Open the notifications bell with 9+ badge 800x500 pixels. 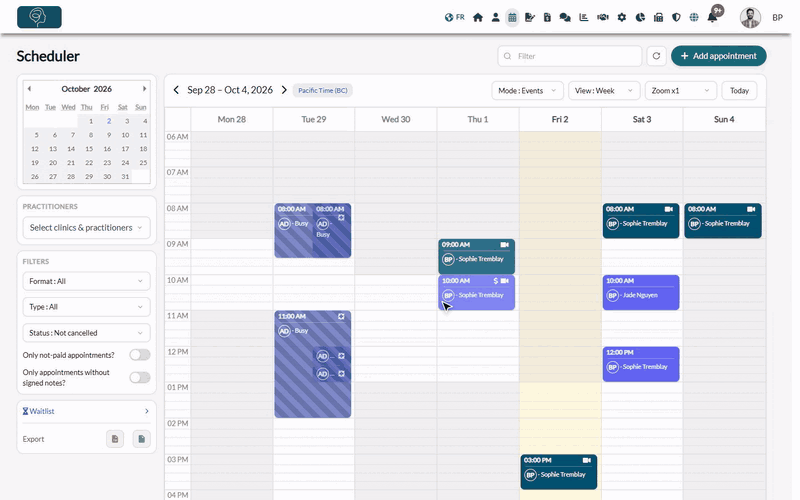(x=713, y=16)
